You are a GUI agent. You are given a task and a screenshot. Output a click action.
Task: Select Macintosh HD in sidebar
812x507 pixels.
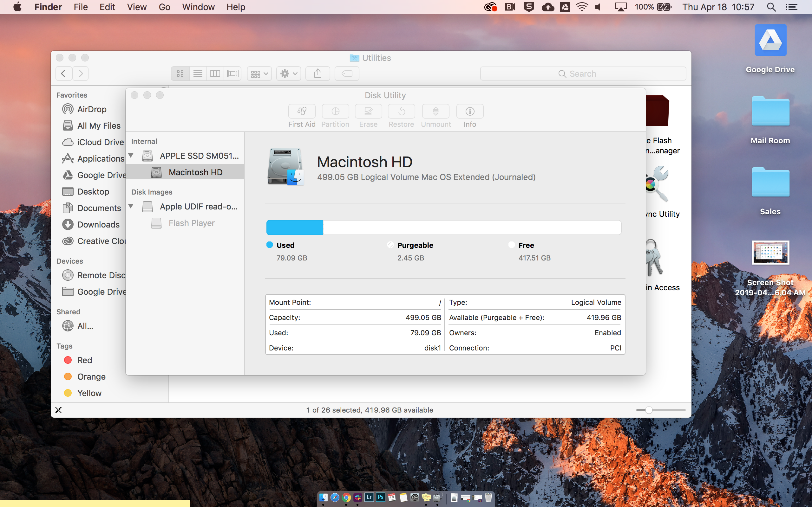(195, 172)
